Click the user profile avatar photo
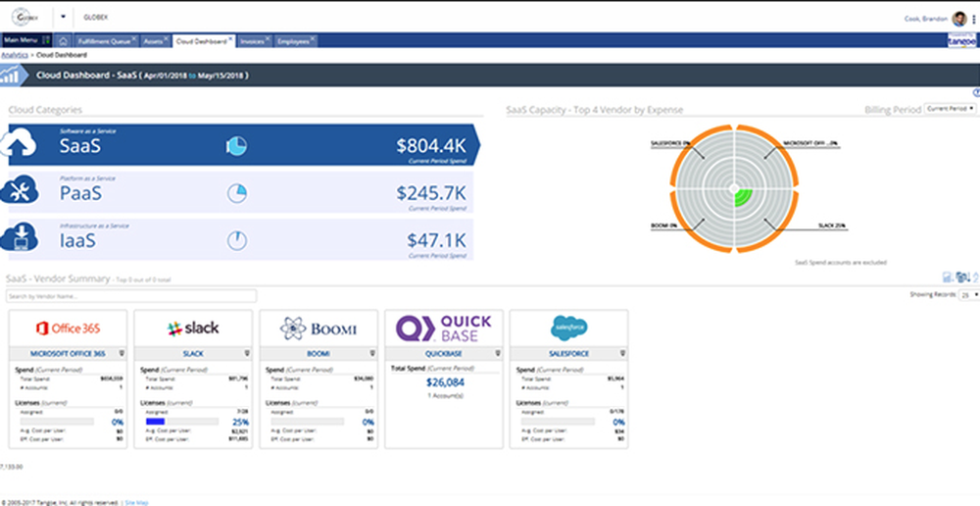 point(959,19)
